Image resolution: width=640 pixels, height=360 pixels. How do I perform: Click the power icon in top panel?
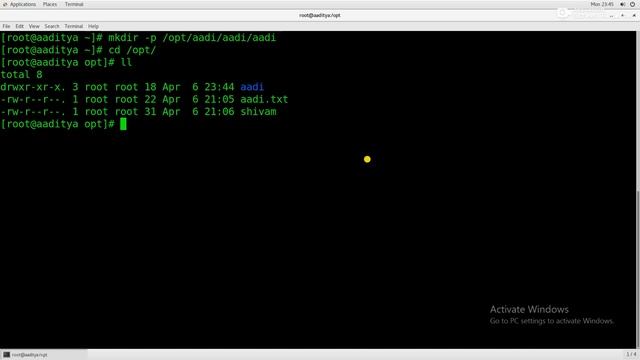[632, 4]
